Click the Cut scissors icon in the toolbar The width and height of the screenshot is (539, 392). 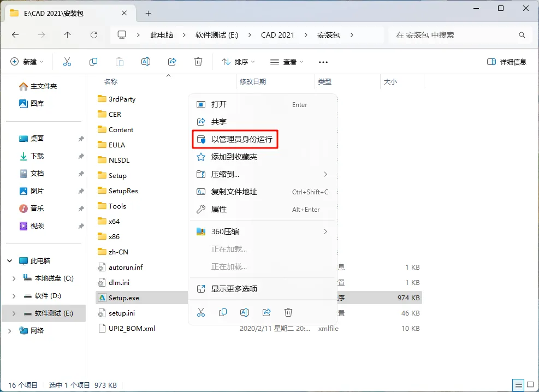tap(67, 62)
